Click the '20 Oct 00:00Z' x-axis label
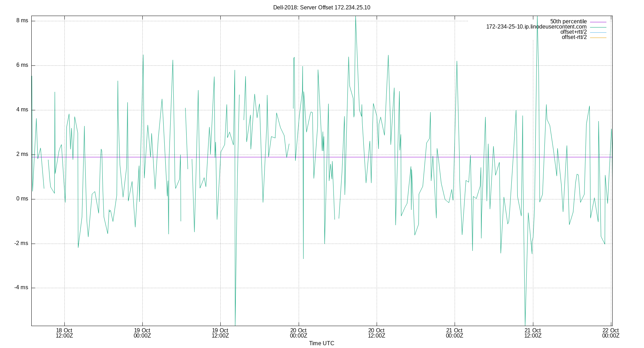The width and height of the screenshot is (644, 348). click(x=298, y=333)
